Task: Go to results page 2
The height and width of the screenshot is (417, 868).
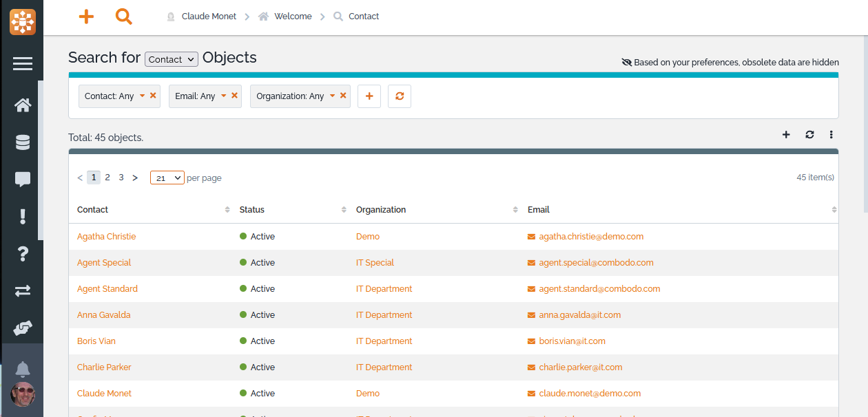Action: (107, 178)
